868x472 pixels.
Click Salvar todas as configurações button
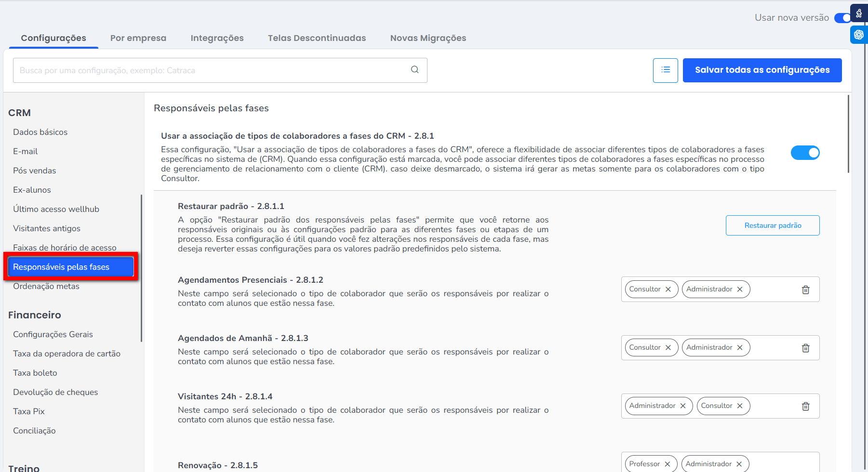click(x=762, y=70)
